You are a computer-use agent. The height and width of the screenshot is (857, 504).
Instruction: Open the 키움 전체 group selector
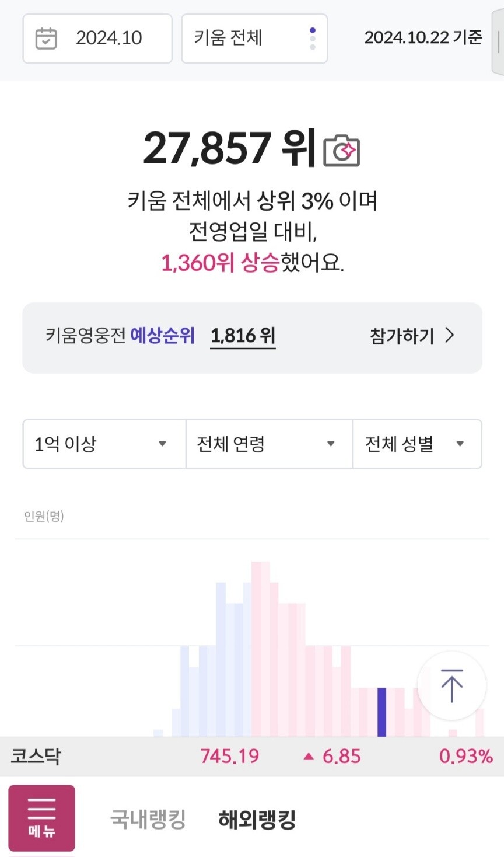tap(254, 39)
